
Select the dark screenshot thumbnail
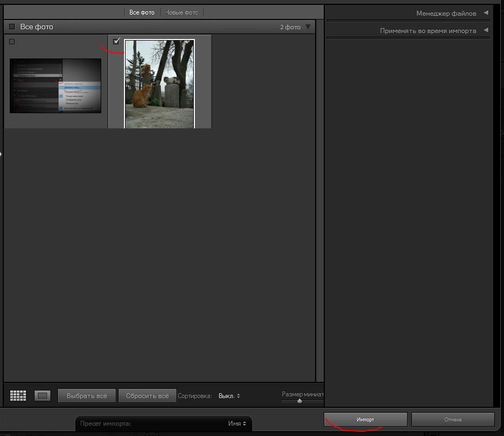click(x=55, y=86)
